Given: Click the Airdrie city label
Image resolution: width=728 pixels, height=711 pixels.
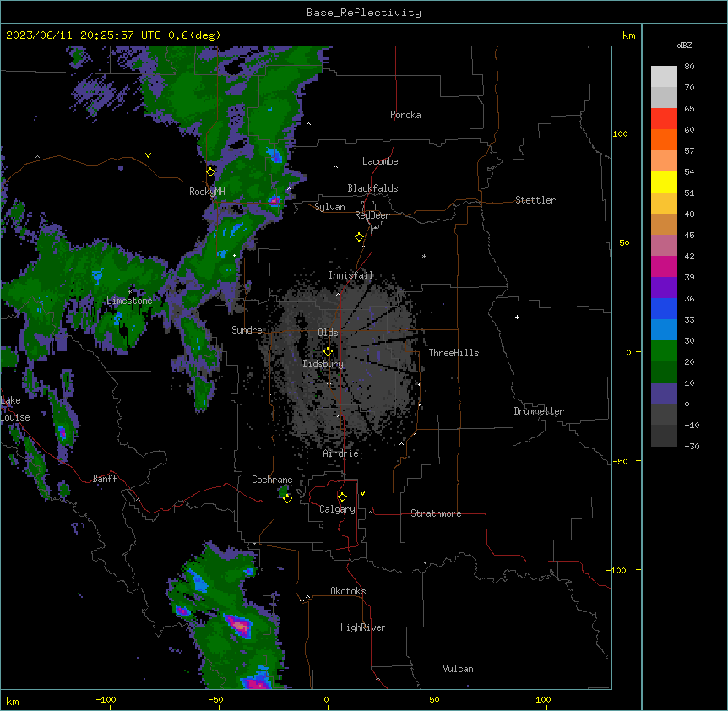Looking at the screenshot, I should click(341, 453).
